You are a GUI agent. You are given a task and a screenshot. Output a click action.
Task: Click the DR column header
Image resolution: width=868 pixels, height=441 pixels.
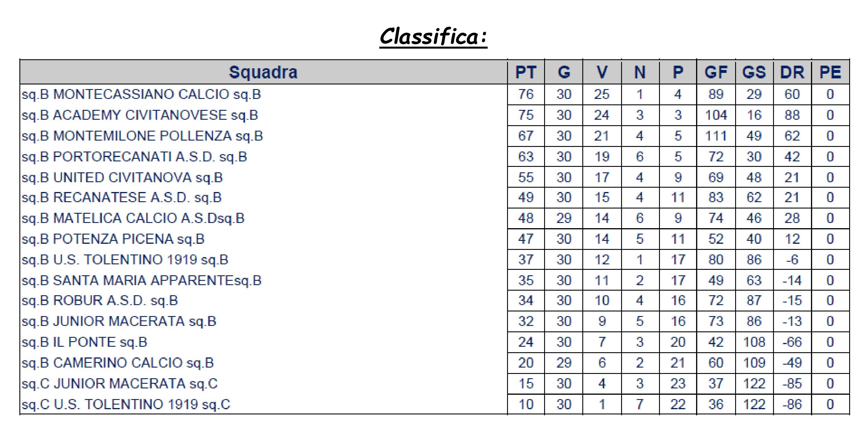792,72
